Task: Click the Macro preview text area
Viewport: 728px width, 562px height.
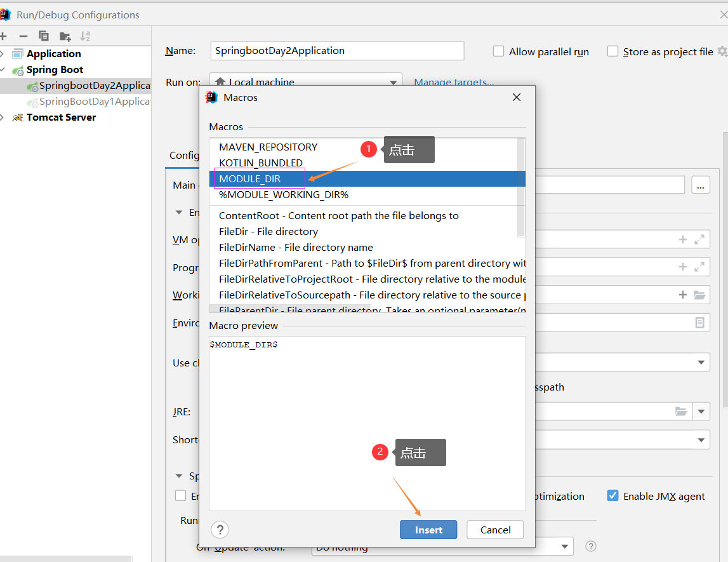Action: 367,423
